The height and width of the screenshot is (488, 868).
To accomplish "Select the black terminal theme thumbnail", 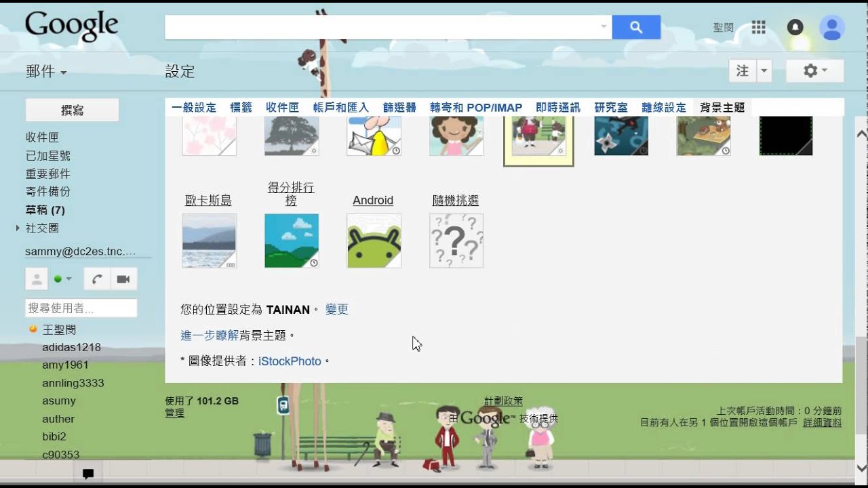I will [786, 136].
